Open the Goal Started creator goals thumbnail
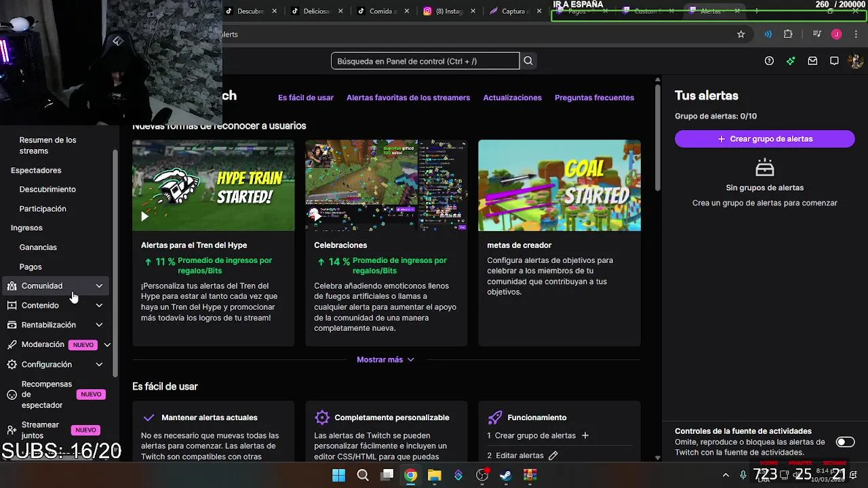This screenshot has height=488, width=868. pyautogui.click(x=559, y=185)
